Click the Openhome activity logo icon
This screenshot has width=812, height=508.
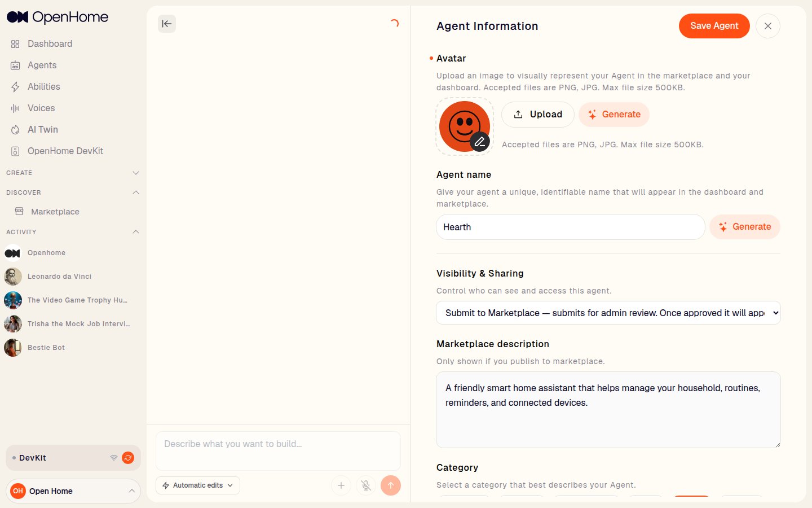(x=13, y=253)
